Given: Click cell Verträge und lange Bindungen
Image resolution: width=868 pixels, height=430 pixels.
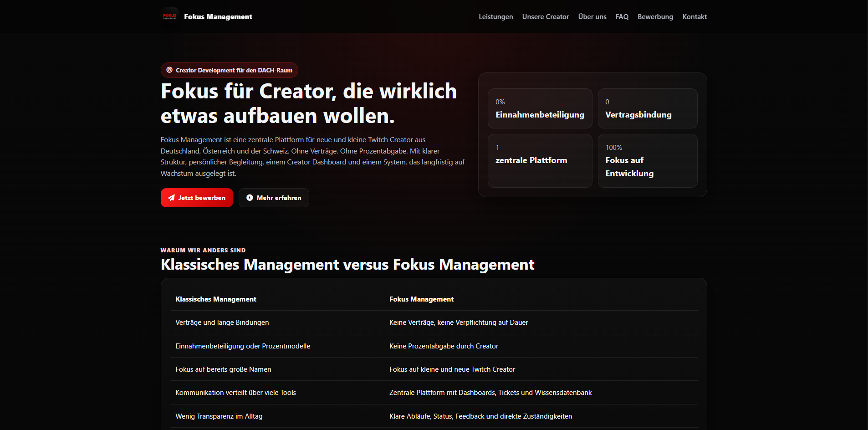Looking at the screenshot, I should [222, 322].
